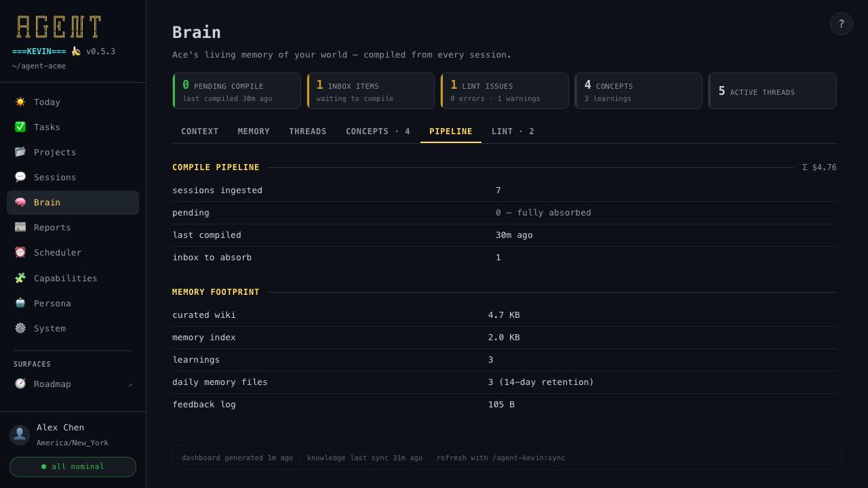
Task: Click the green checkmark Tasks icon
Action: [20, 127]
